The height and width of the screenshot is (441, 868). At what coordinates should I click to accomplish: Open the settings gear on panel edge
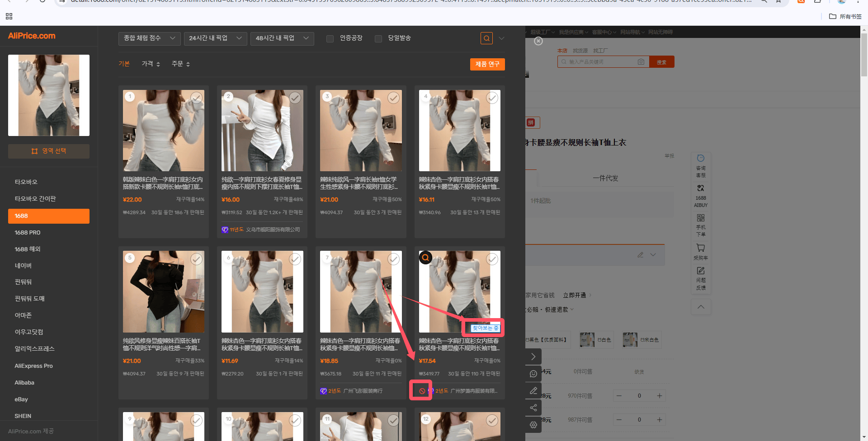pyautogui.click(x=533, y=425)
